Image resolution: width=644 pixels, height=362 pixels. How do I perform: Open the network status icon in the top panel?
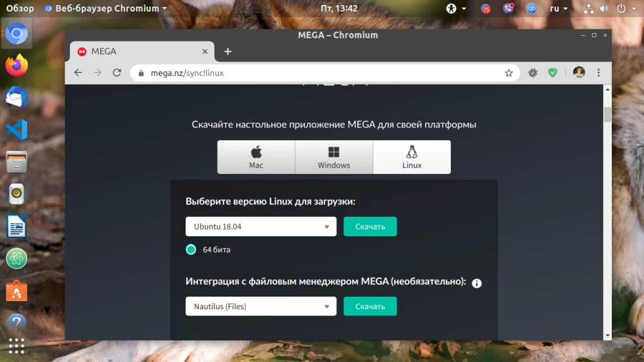tap(589, 9)
